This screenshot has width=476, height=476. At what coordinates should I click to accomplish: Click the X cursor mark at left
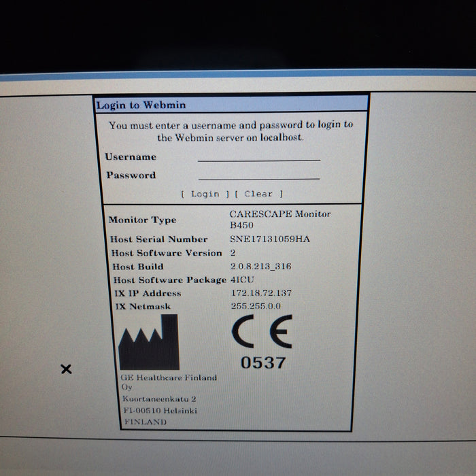66,369
